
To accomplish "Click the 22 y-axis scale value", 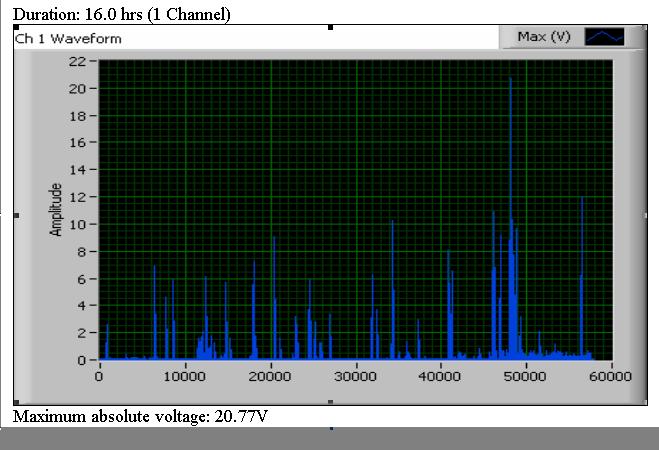I will click(77, 62).
